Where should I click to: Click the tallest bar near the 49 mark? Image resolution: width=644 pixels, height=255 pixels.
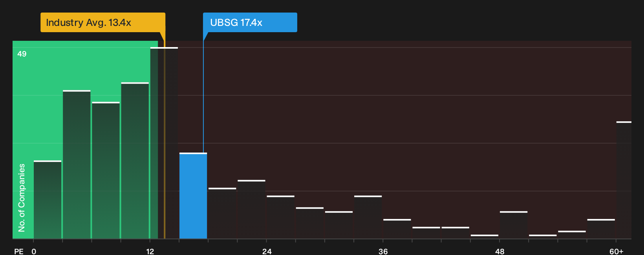point(164,143)
